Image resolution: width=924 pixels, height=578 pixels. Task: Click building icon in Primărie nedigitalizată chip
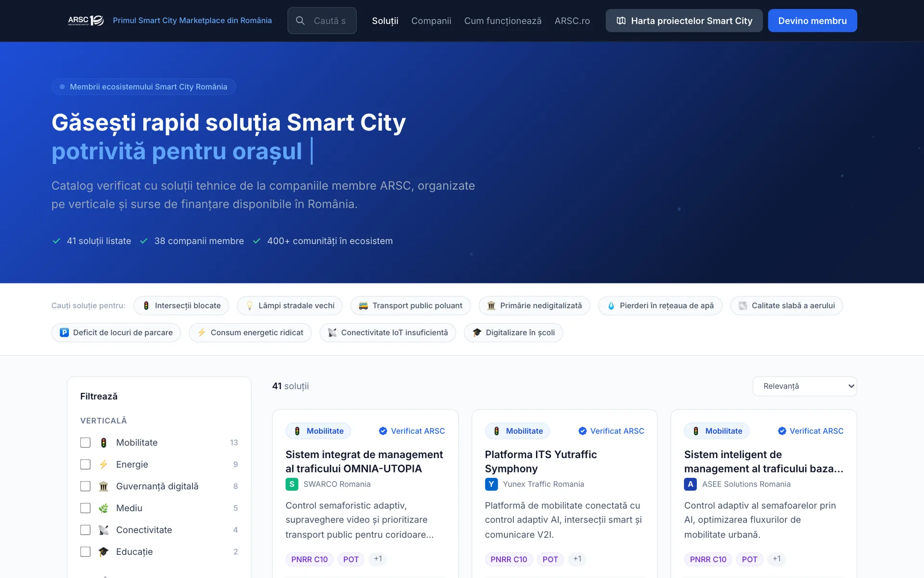[x=491, y=305]
